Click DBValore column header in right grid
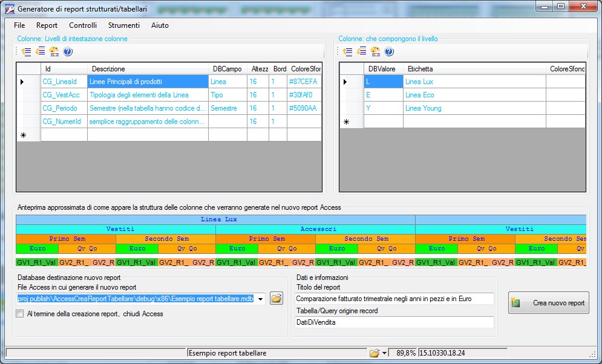602x364 pixels. coord(384,69)
